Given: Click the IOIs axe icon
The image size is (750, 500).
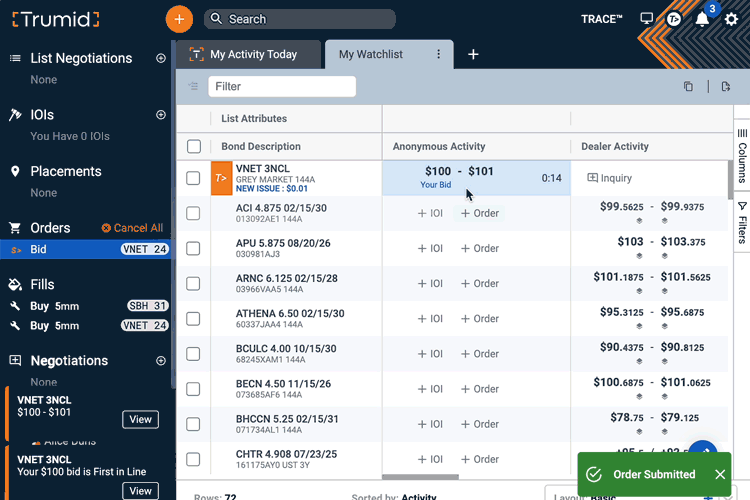Looking at the screenshot, I should (x=15, y=114).
